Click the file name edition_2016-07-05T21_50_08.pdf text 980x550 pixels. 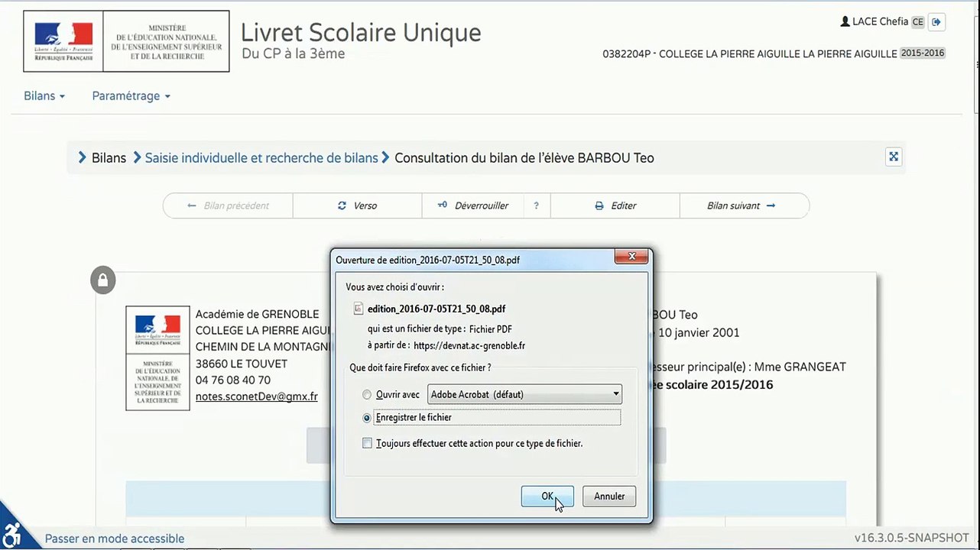pos(436,309)
